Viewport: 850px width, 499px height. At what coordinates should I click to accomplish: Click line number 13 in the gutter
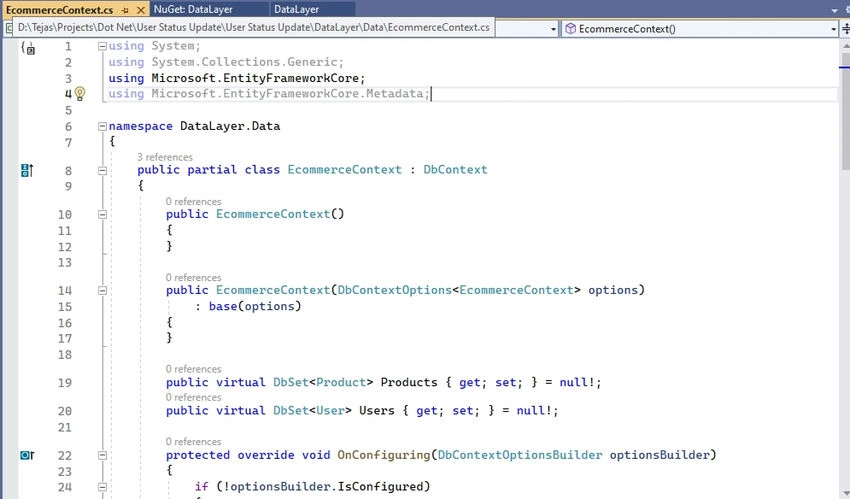(65, 263)
